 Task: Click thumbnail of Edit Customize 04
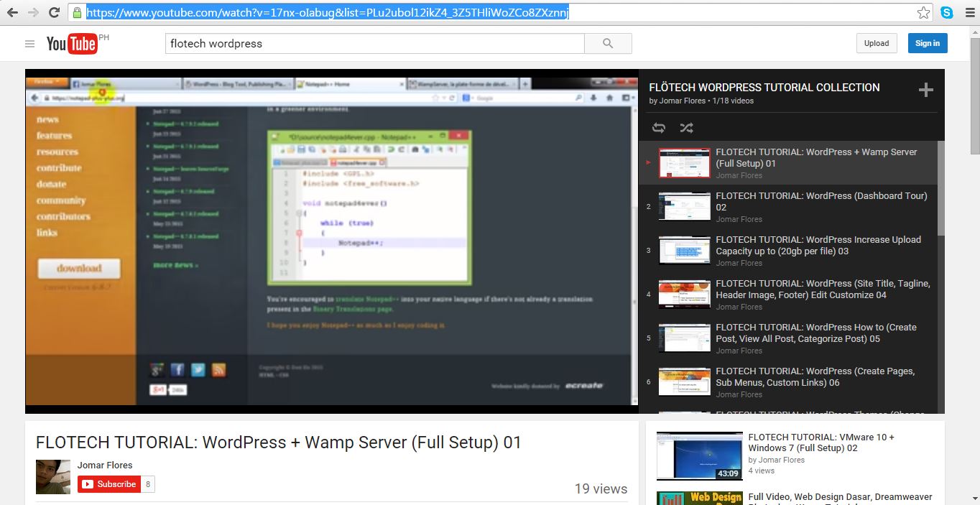pos(684,295)
